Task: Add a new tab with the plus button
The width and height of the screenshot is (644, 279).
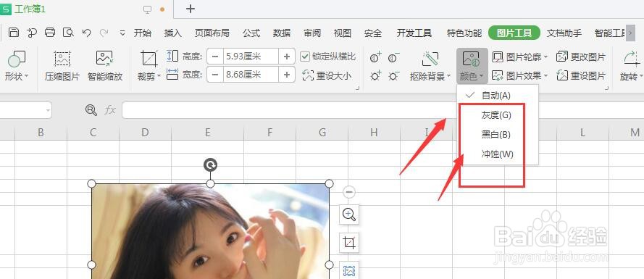Action: click(191, 9)
